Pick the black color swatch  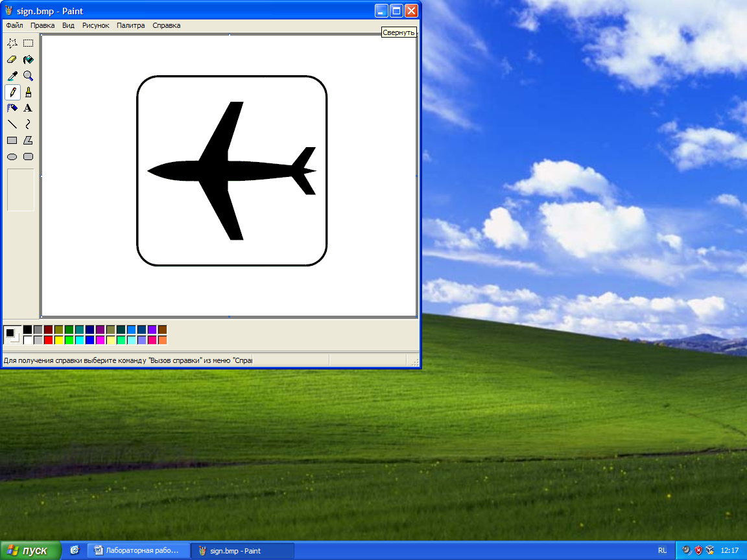tap(28, 329)
